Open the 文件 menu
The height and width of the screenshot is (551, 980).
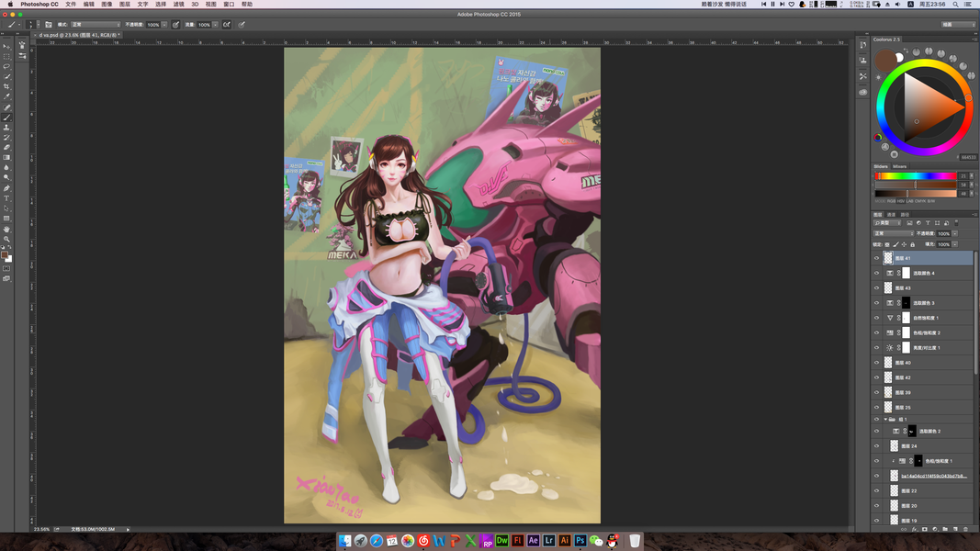(x=71, y=5)
